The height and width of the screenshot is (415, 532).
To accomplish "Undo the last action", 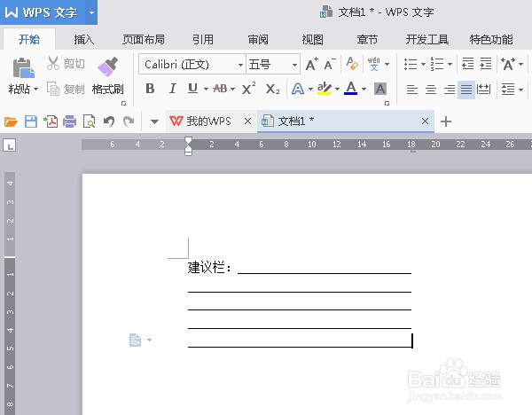I will coord(108,121).
